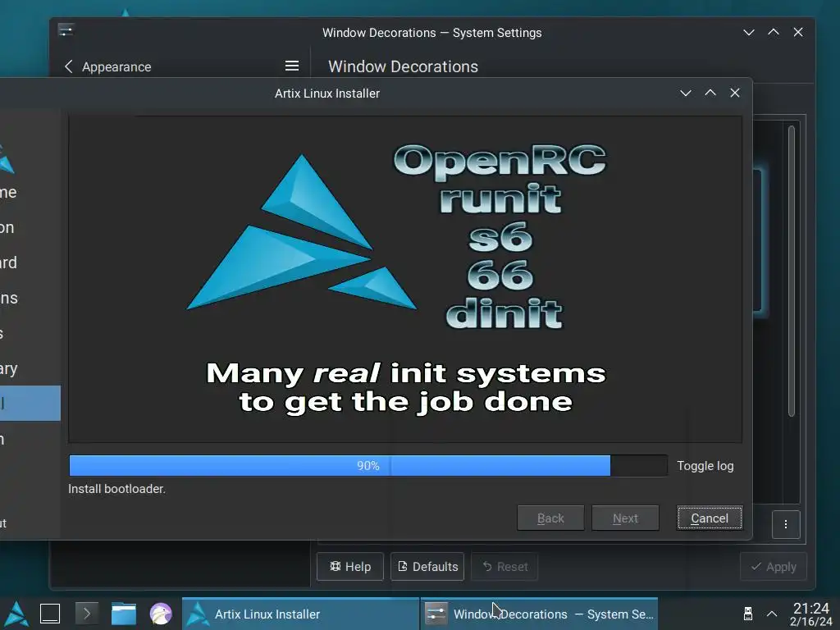This screenshot has height=630, width=840.
Task: Open removable device notifier in tray
Action: tap(748, 614)
